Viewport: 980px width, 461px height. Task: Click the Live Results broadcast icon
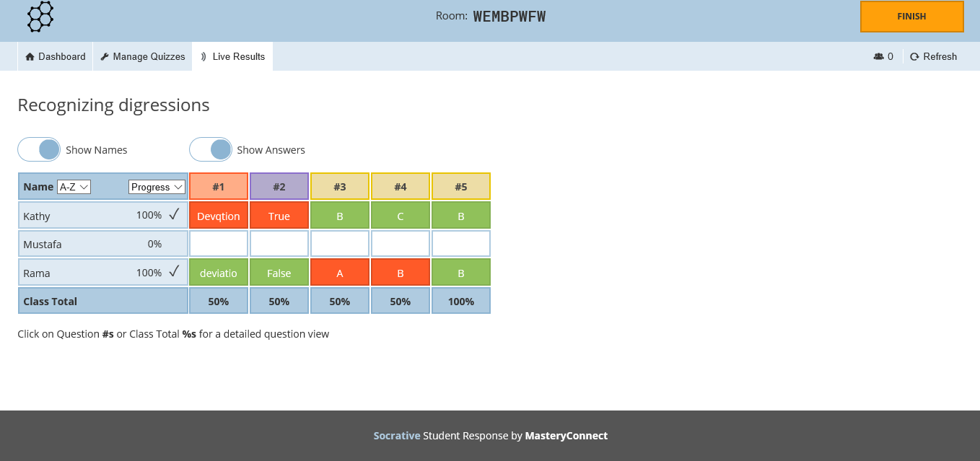coord(203,56)
